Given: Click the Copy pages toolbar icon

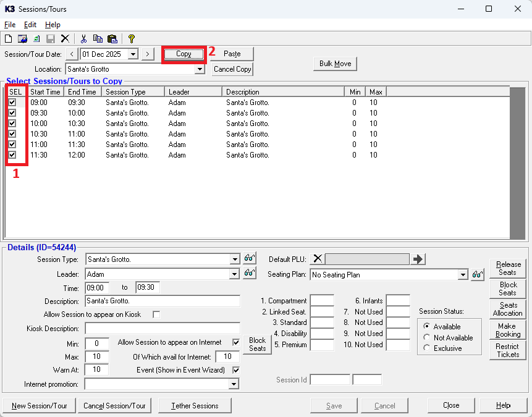Looking at the screenshot, I should click(x=98, y=38).
